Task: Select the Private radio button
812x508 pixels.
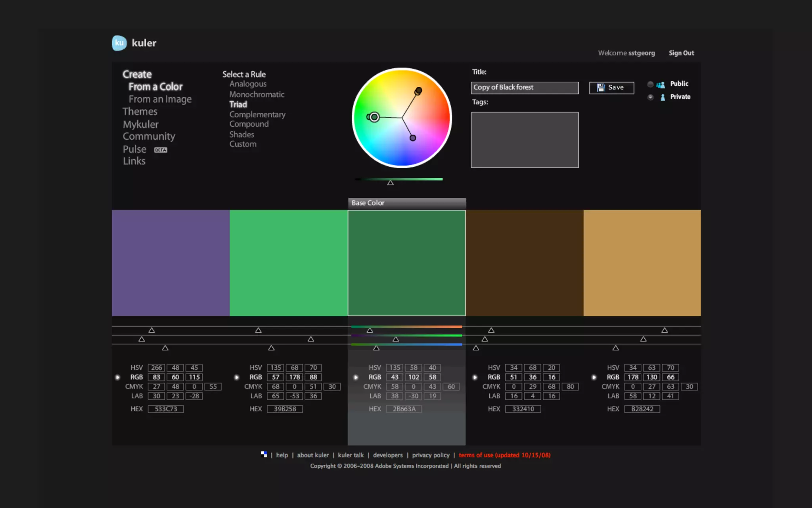Action: [650, 97]
